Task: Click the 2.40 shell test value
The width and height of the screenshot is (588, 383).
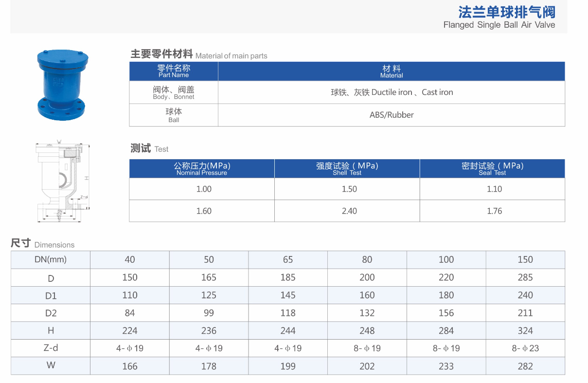Action: 347,211
